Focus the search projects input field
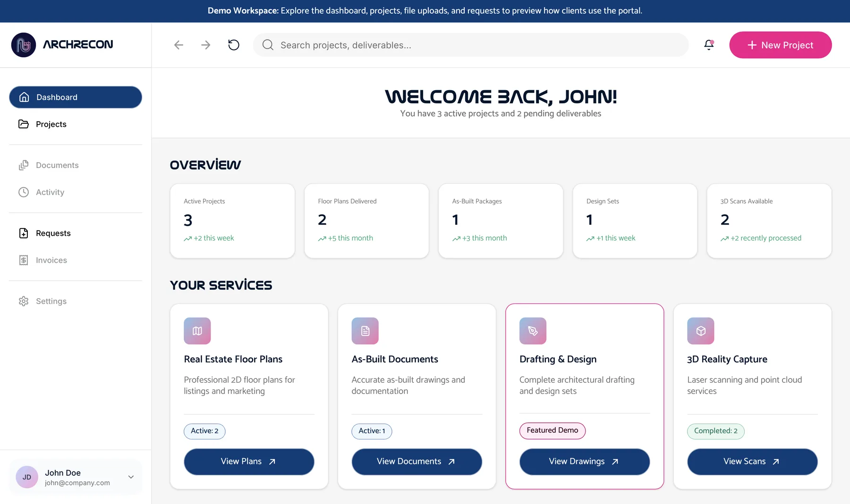The height and width of the screenshot is (504, 850). [x=471, y=45]
